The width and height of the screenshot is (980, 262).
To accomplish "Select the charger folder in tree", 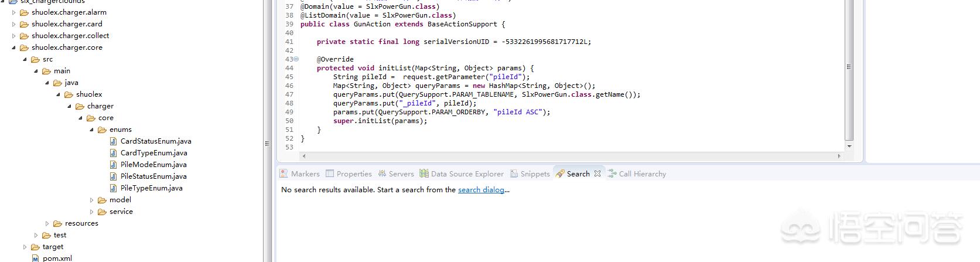I will [100, 106].
